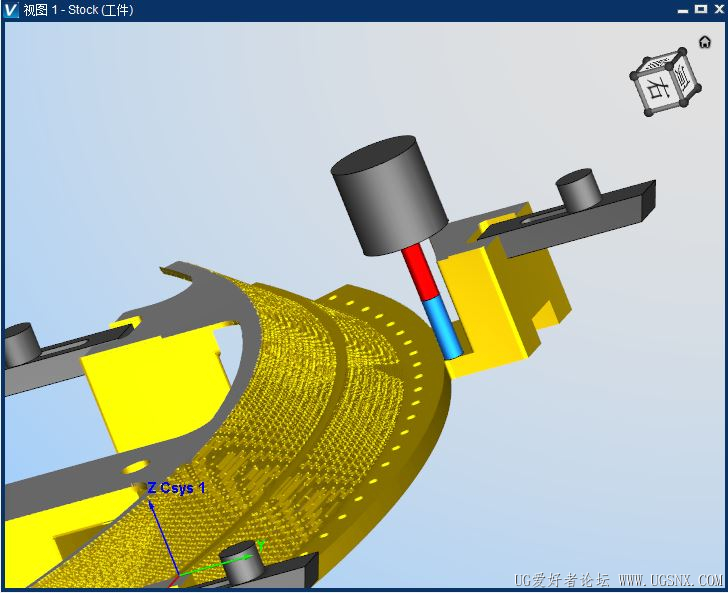Click the view cube's bottom-left corner node
This screenshot has height=593, width=728.
click(648, 112)
